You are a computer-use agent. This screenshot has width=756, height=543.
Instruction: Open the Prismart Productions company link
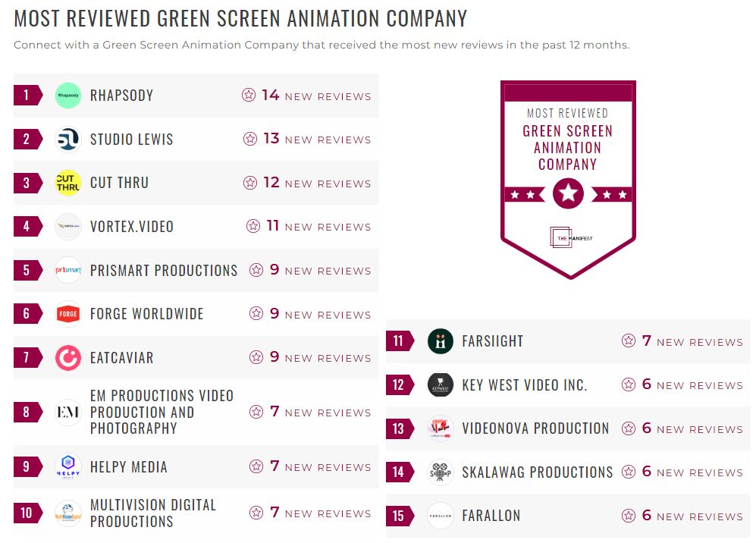[164, 271]
